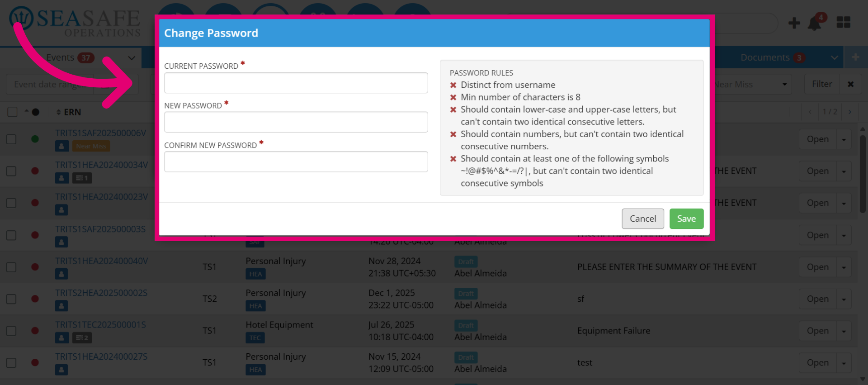
Task: Click person icon under TRITS1HEA202400040V
Action: point(62,274)
